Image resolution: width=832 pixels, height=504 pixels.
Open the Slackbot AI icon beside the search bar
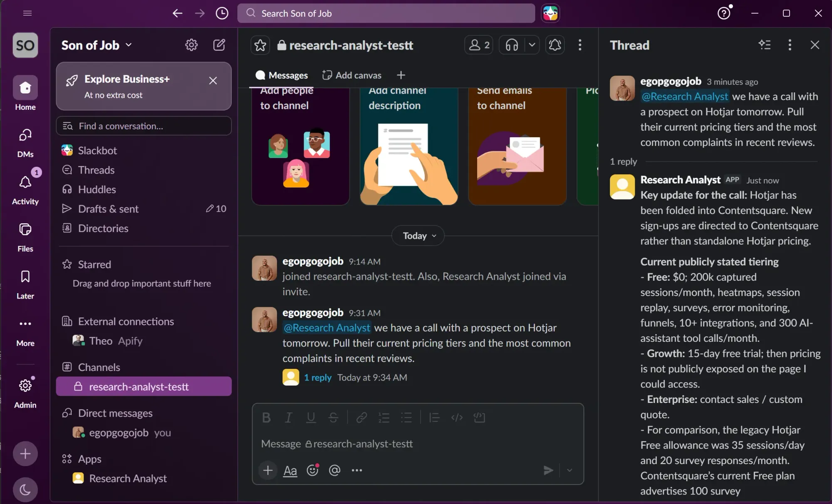pyautogui.click(x=550, y=13)
